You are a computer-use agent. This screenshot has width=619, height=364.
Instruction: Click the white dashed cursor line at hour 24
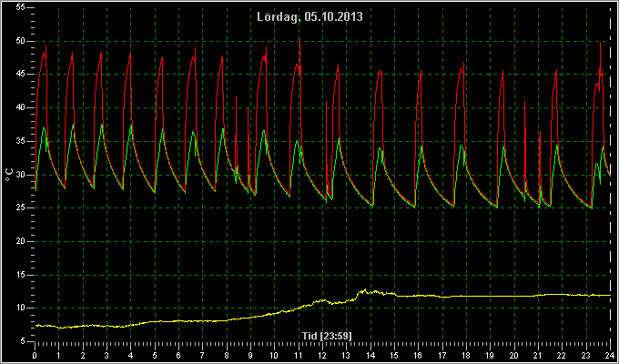tap(610, 176)
